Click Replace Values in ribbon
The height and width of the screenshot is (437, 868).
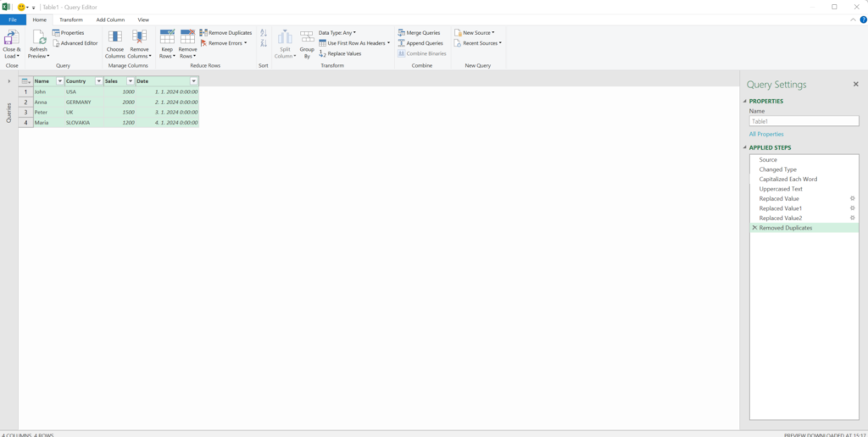[341, 53]
